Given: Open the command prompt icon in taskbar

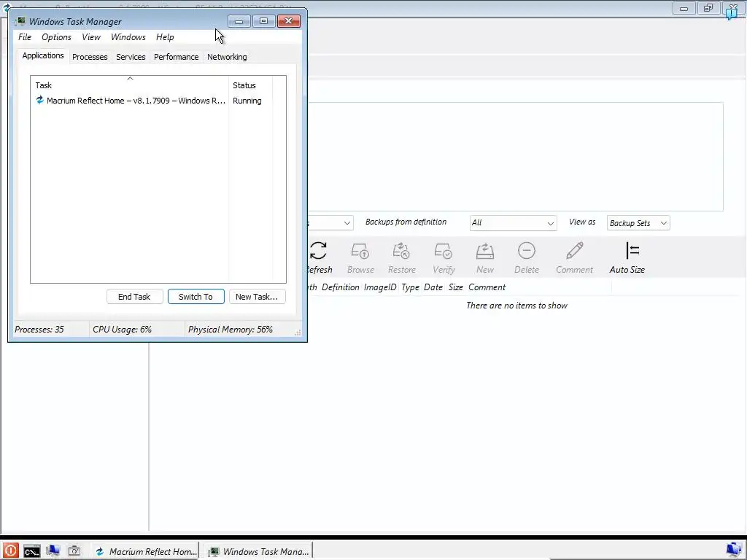Looking at the screenshot, I should pyautogui.click(x=32, y=551).
